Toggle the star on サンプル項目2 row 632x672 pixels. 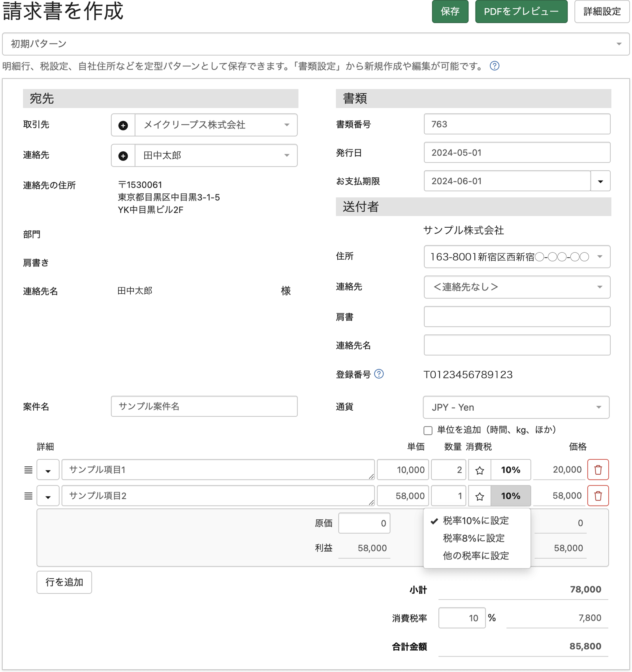(480, 496)
